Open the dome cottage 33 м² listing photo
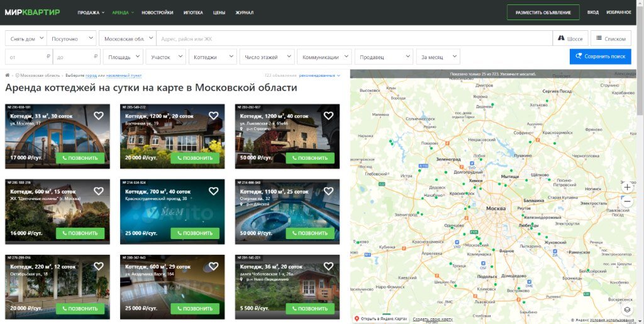644x324 pixels. click(57, 138)
